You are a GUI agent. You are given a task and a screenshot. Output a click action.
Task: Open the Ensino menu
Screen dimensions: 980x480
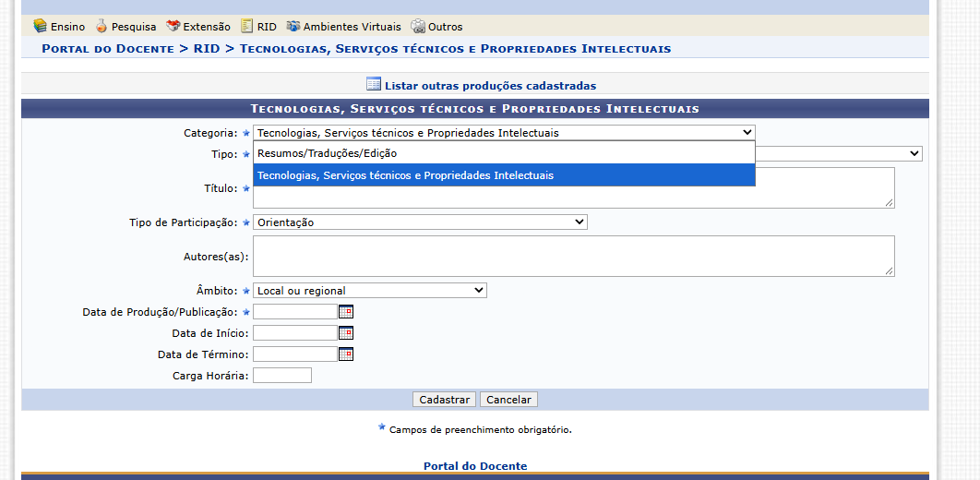pos(59,27)
